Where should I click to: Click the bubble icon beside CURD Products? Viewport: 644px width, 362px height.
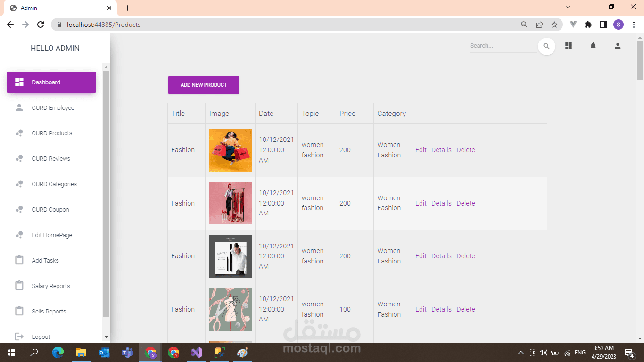click(19, 133)
